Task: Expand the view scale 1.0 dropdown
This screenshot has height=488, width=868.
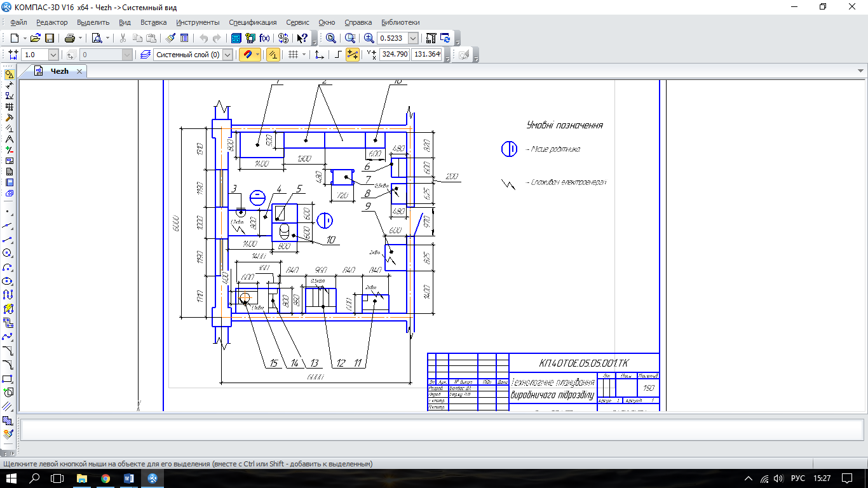Action: (53, 55)
